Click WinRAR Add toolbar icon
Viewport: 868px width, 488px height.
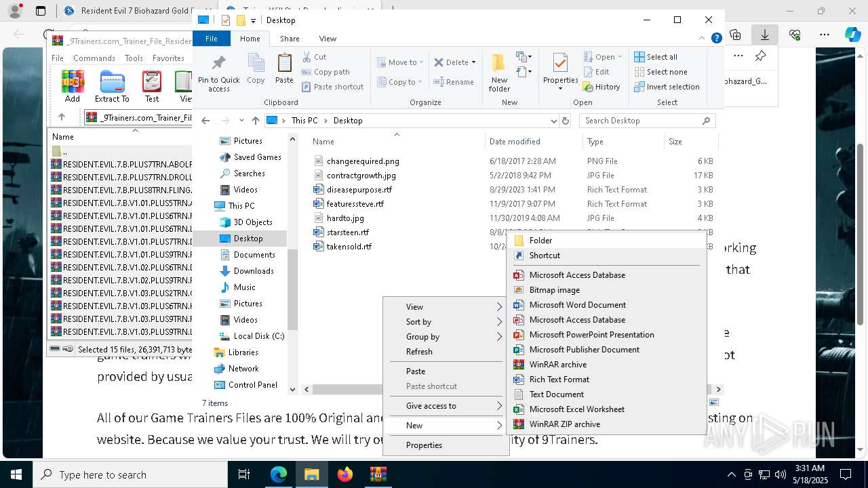tap(73, 86)
